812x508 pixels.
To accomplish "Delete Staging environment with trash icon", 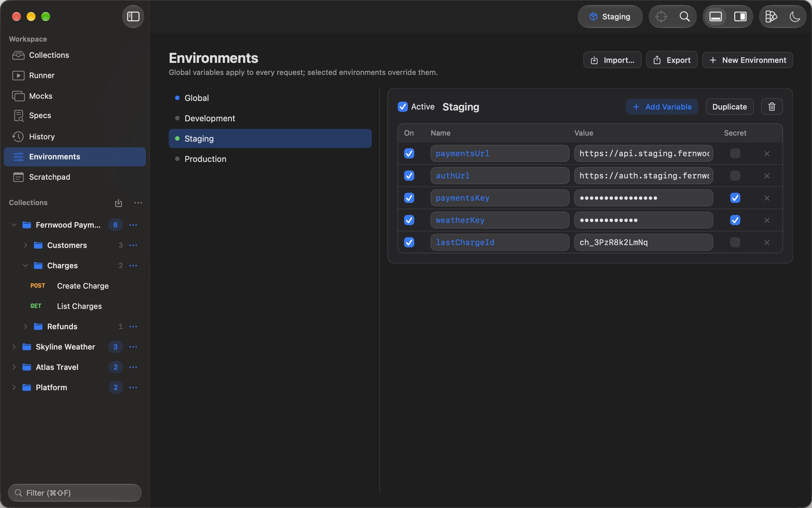I will coord(772,106).
